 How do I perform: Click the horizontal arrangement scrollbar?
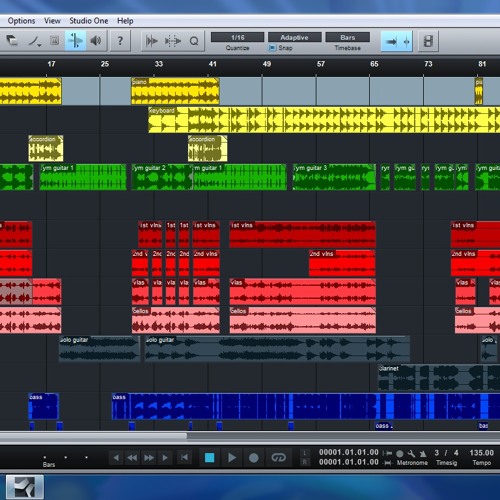(x=93, y=436)
